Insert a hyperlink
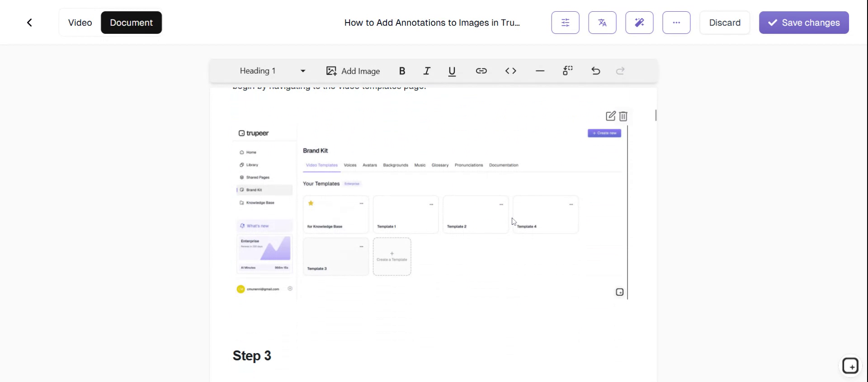Screen dimensions: 868x382 [481, 71]
